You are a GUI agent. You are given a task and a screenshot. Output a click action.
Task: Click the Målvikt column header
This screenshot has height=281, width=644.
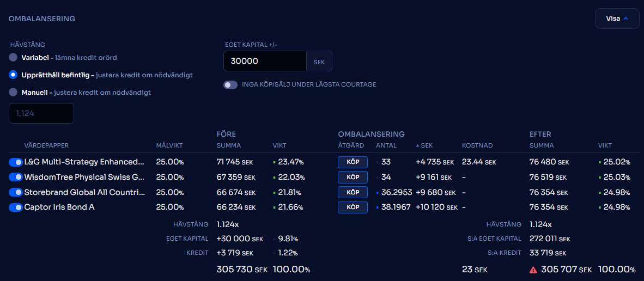click(x=169, y=145)
